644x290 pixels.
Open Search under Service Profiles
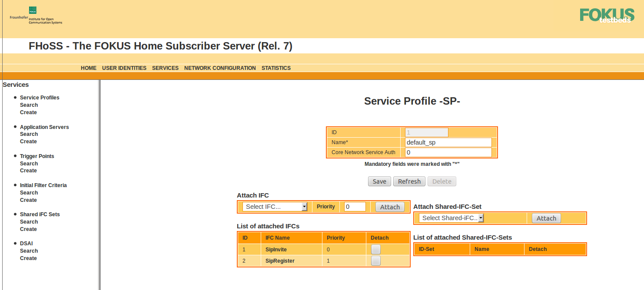click(x=29, y=105)
